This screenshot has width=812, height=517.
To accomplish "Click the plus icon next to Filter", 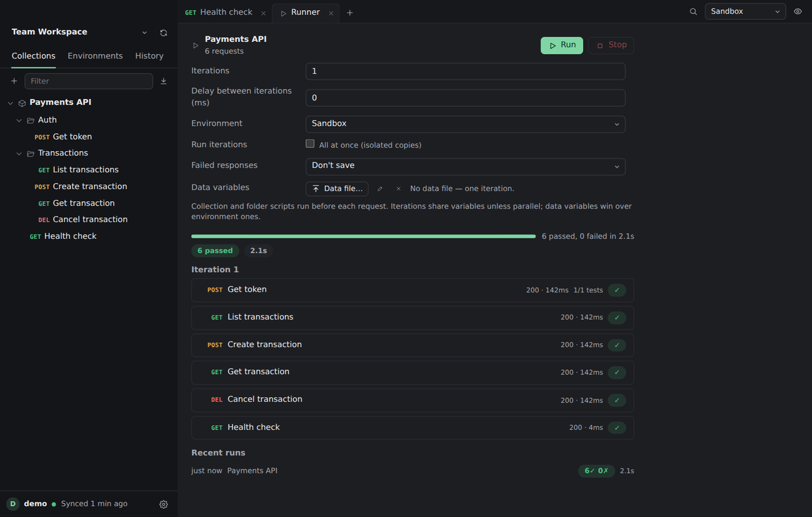I will coord(14,81).
